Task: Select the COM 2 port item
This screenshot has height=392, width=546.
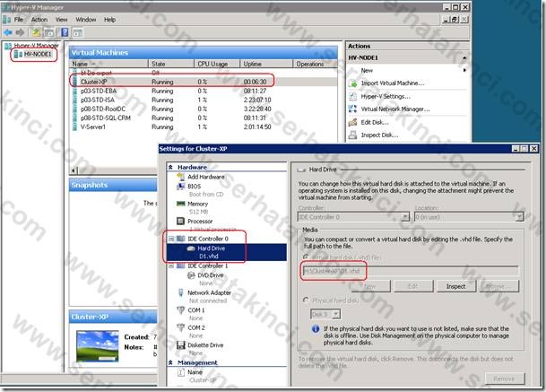Action: 196,327
